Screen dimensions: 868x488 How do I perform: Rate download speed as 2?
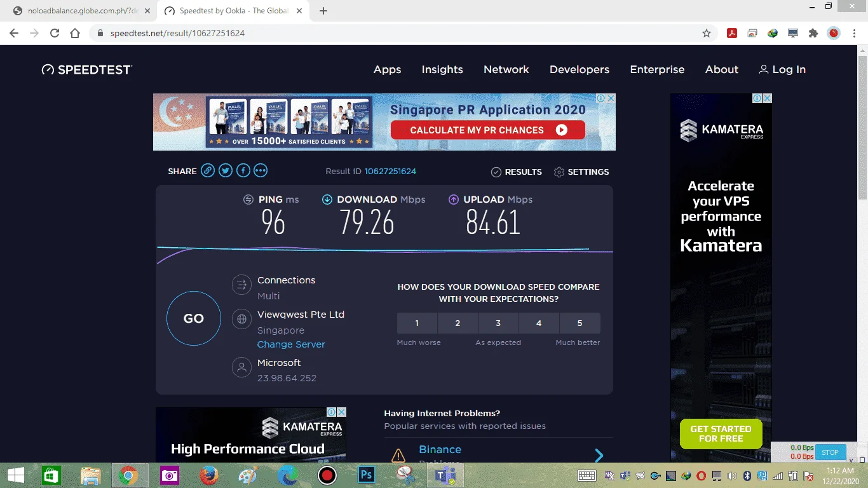458,323
